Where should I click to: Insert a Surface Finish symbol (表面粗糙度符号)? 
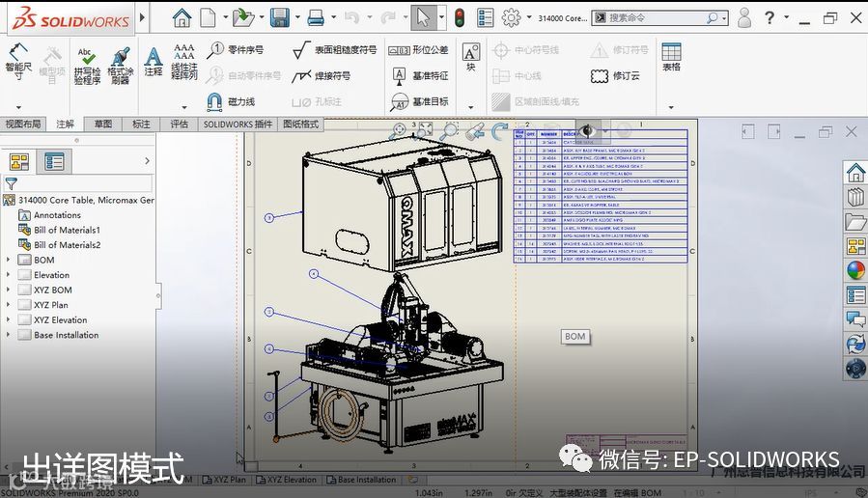334,50
